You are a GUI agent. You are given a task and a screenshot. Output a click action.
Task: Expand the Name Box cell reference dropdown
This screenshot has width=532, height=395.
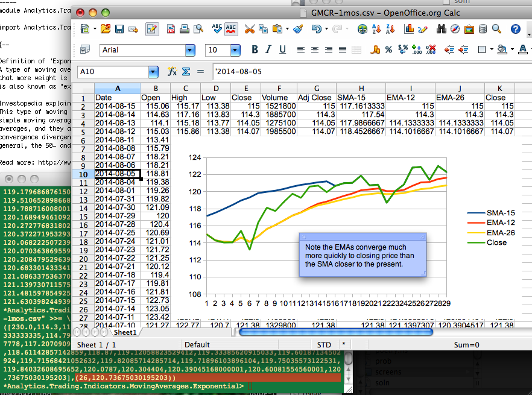[153, 72]
